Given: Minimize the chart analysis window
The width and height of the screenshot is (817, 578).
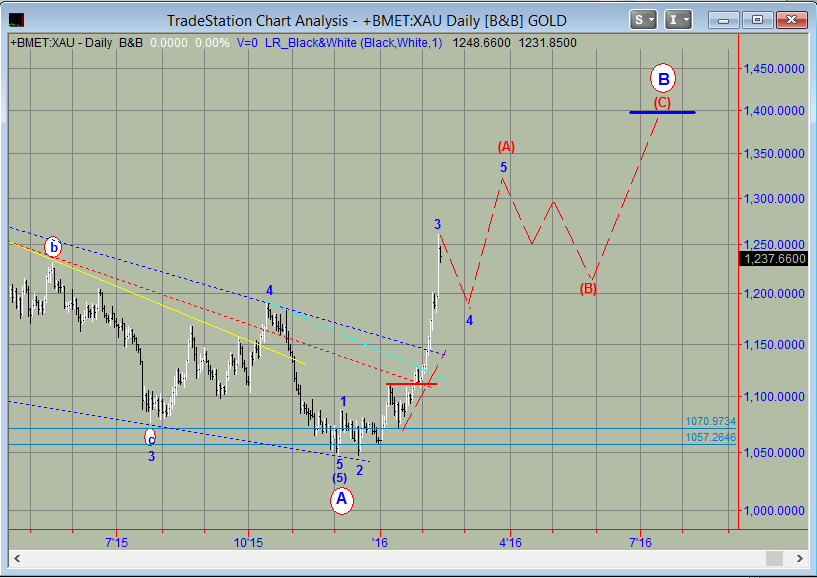Looking at the screenshot, I should point(723,20).
